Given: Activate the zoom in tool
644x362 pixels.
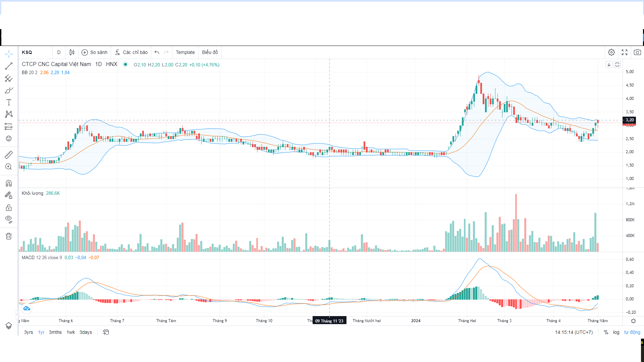Looking at the screenshot, I should 9,167.
